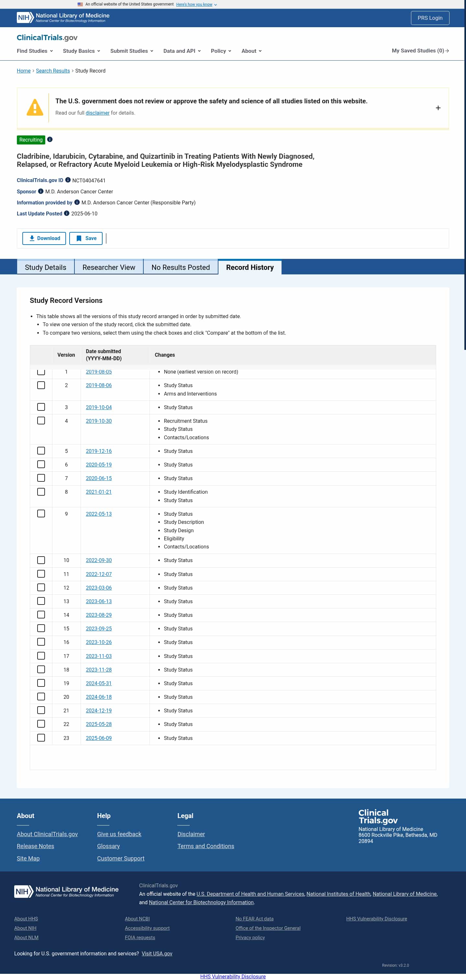466x980 pixels.
Task: Click the PRS Login button
Action: (429, 18)
